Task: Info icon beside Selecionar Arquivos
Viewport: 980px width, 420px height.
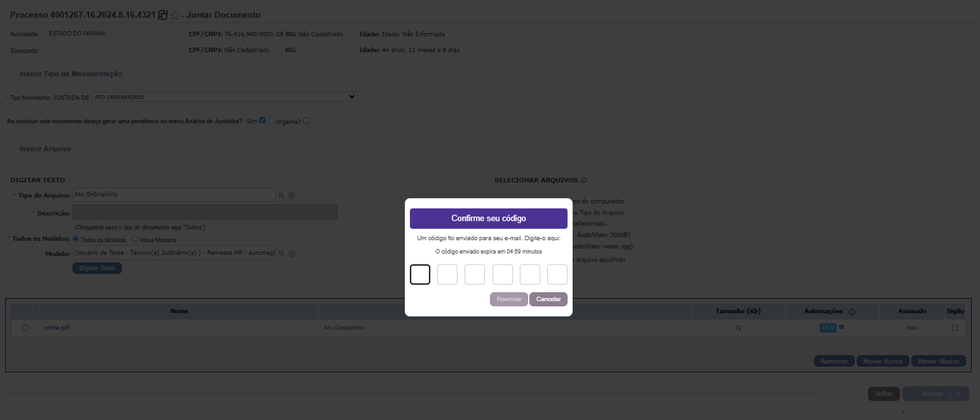Action: pyautogui.click(x=584, y=180)
